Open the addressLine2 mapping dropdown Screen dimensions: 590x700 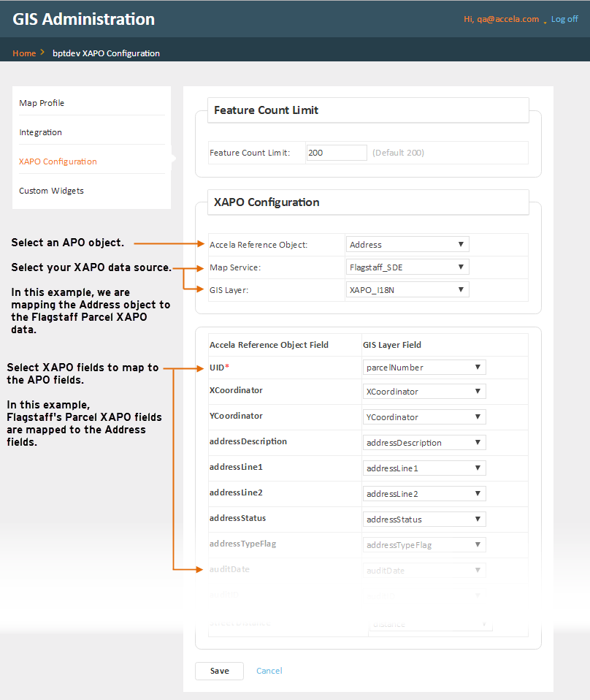pos(424,494)
